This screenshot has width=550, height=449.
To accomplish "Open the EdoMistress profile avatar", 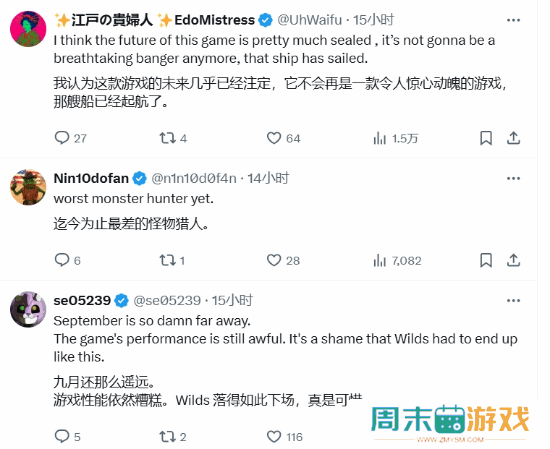I will (28, 29).
